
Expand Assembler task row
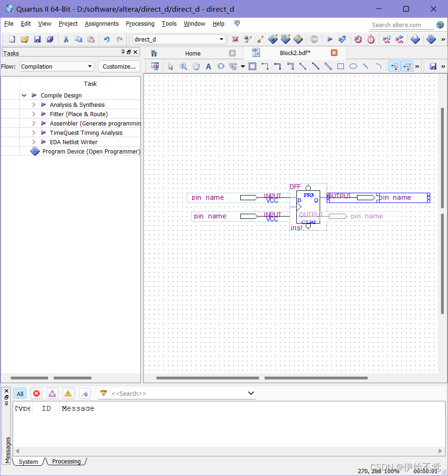coord(34,124)
